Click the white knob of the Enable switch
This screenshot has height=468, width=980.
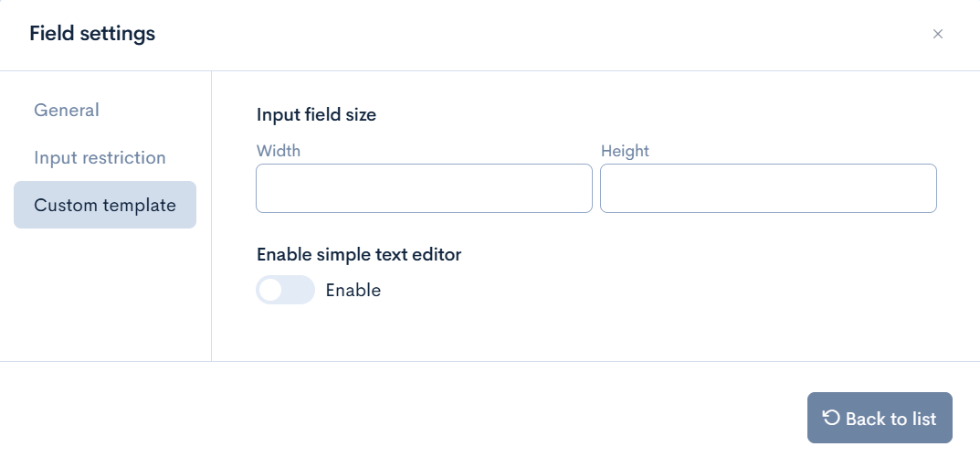(x=270, y=291)
